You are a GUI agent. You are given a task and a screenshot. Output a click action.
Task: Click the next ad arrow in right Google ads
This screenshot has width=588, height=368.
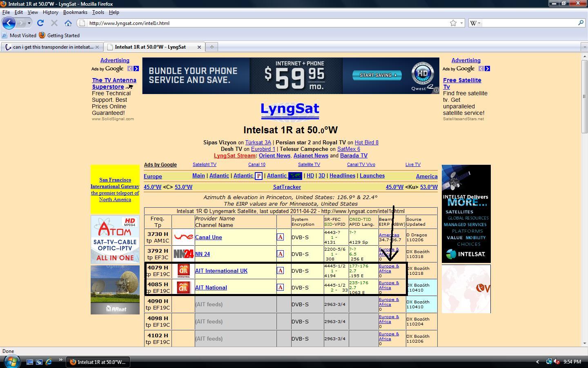[x=487, y=69]
